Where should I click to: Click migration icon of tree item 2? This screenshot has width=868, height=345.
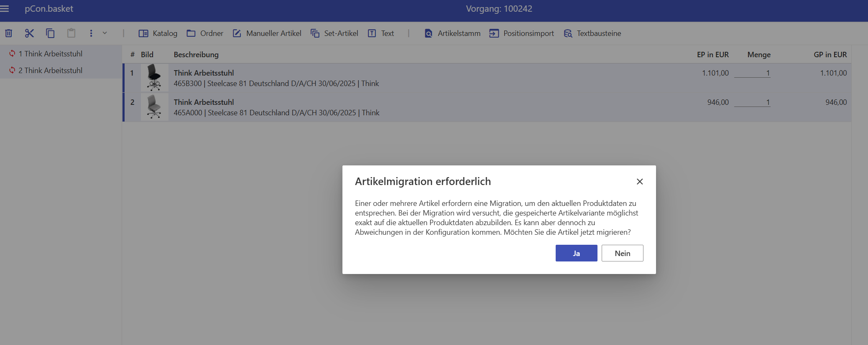(x=12, y=70)
